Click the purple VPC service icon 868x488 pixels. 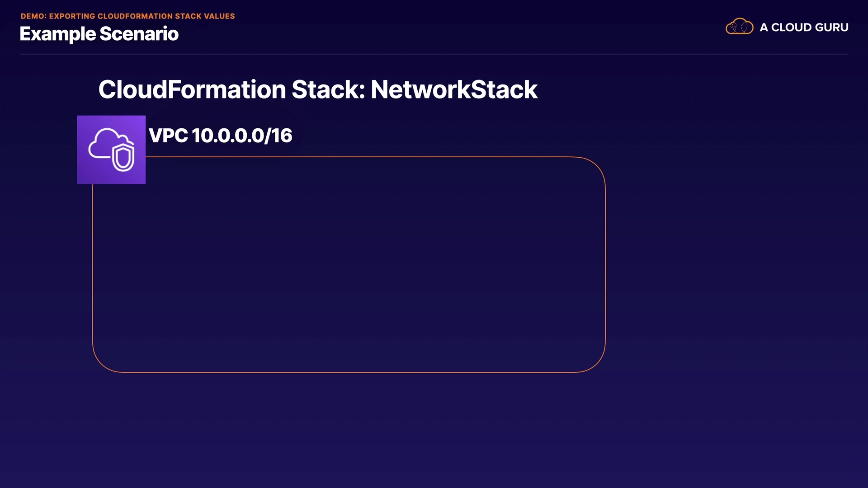[111, 150]
